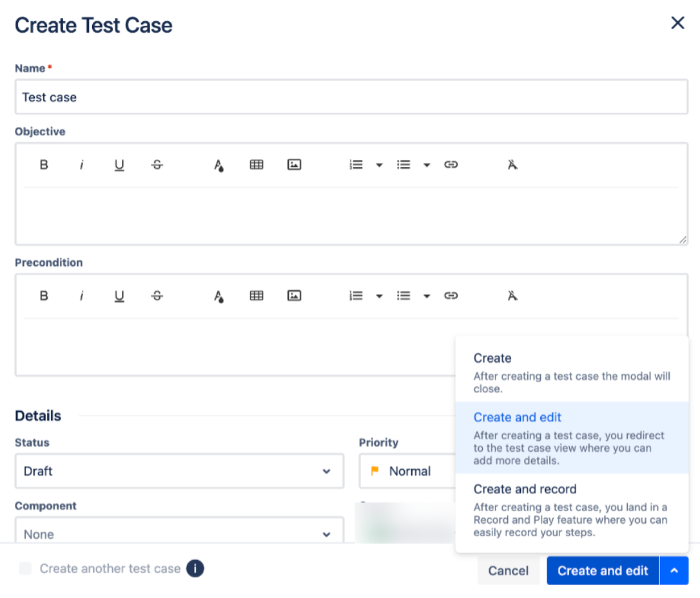Toggle a bullet list in the Objective editor

pos(404,164)
